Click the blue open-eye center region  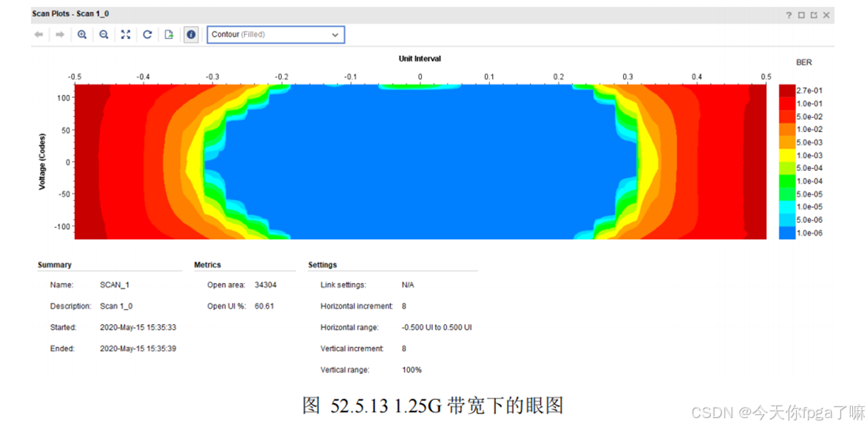pyautogui.click(x=420, y=162)
